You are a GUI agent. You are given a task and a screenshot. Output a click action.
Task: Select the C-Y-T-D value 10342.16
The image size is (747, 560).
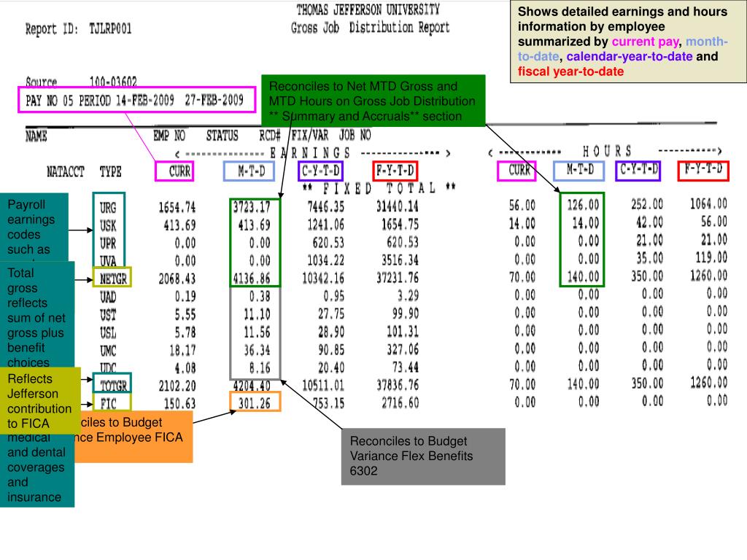coord(323,278)
